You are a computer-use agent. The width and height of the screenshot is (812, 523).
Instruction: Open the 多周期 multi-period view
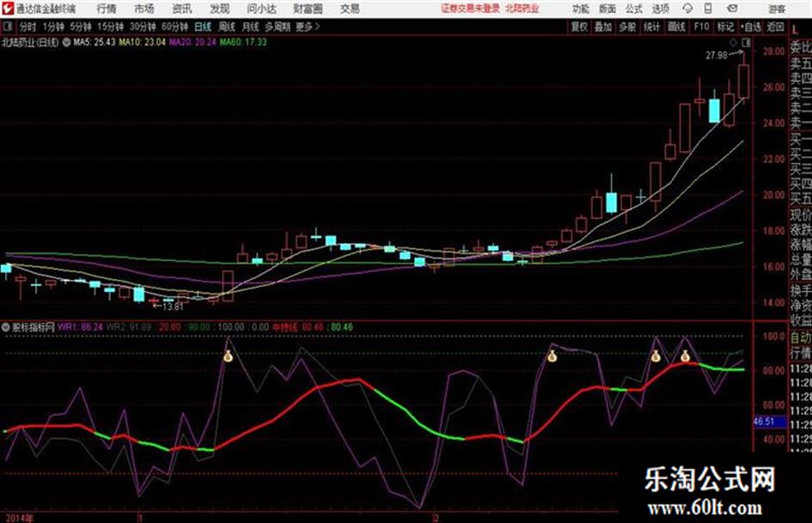tap(278, 27)
